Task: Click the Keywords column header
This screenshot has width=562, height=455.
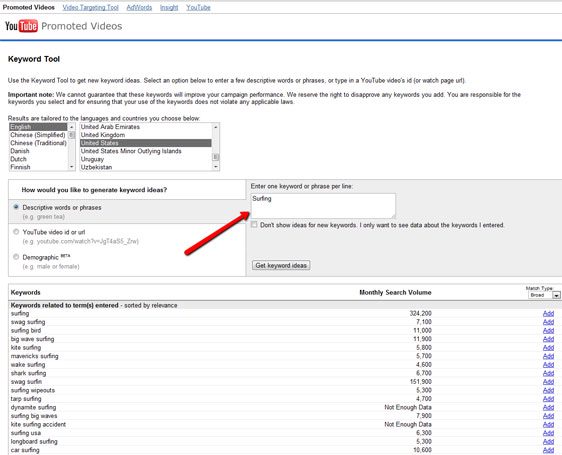Action: pyautogui.click(x=25, y=293)
